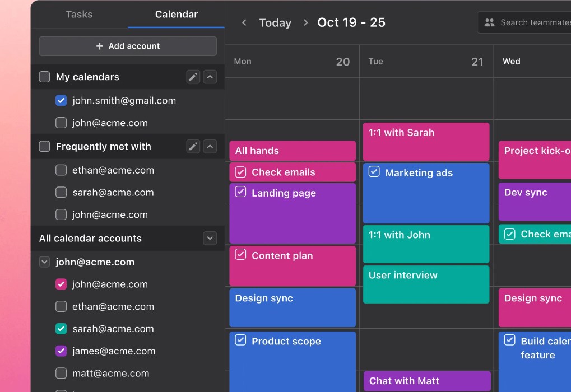Click the previous week arrow
This screenshot has width=571, height=392.
coord(244,22)
